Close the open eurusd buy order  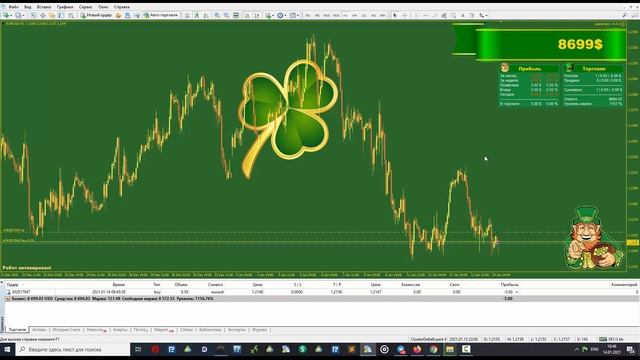(x=517, y=292)
